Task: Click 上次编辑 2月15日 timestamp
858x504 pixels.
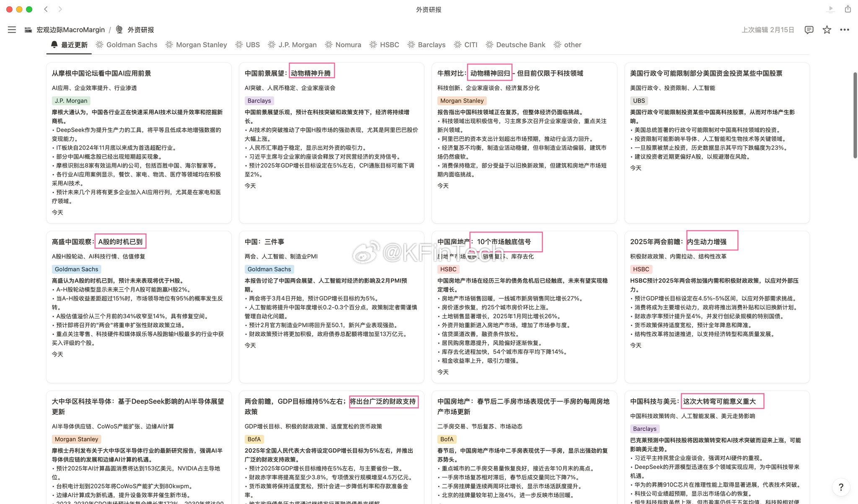Action: (768, 30)
